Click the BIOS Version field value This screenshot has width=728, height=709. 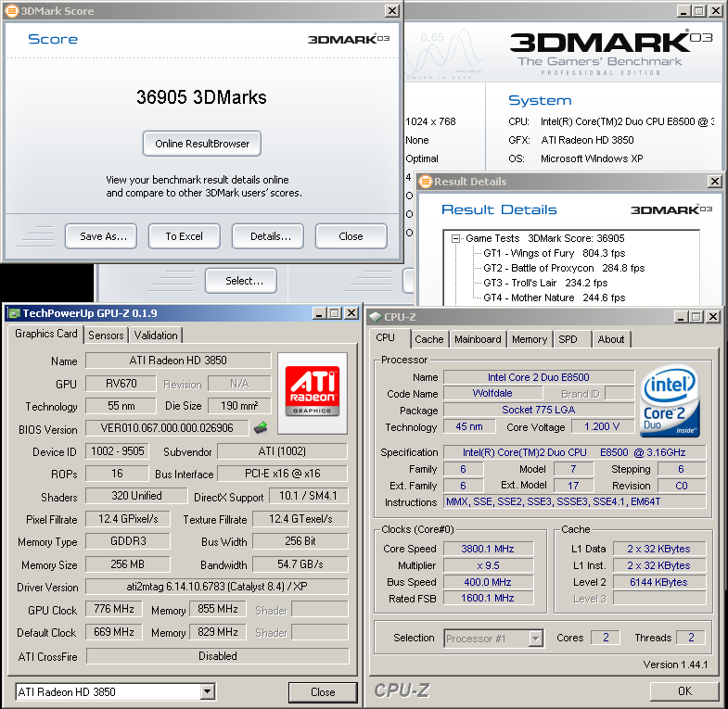coord(167,428)
